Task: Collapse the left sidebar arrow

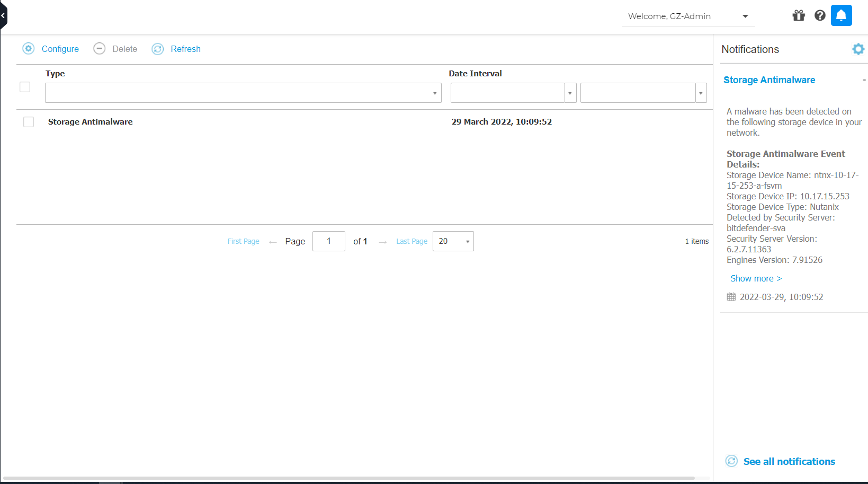Action: tap(3, 15)
